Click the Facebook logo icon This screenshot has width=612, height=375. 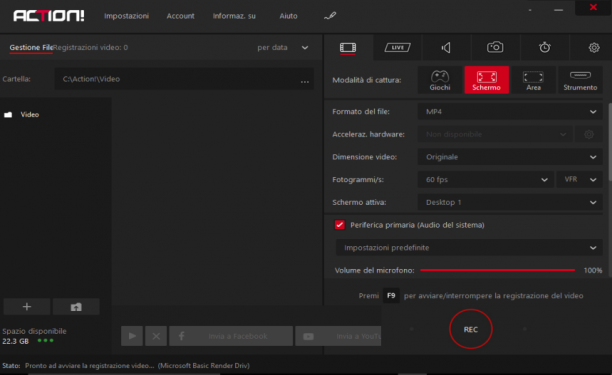click(x=181, y=336)
